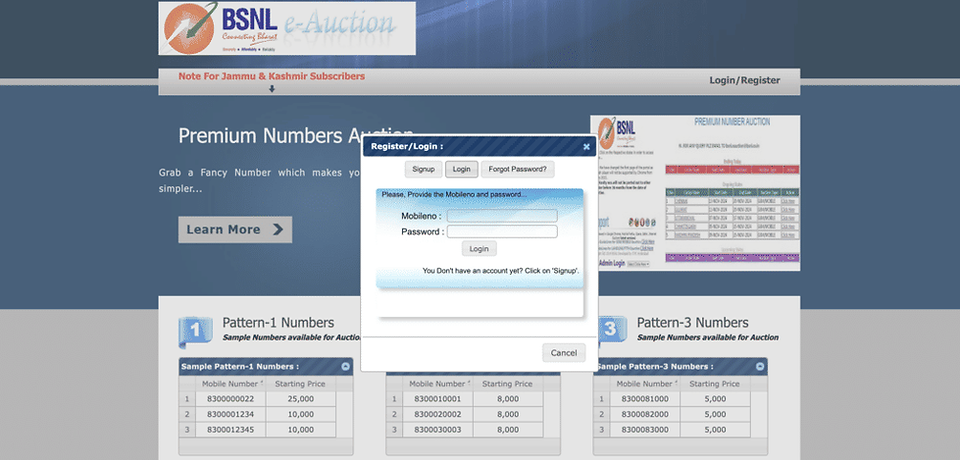Close the Register/Login dialog with the X
Viewport: 960px width, 460px height.
586,147
